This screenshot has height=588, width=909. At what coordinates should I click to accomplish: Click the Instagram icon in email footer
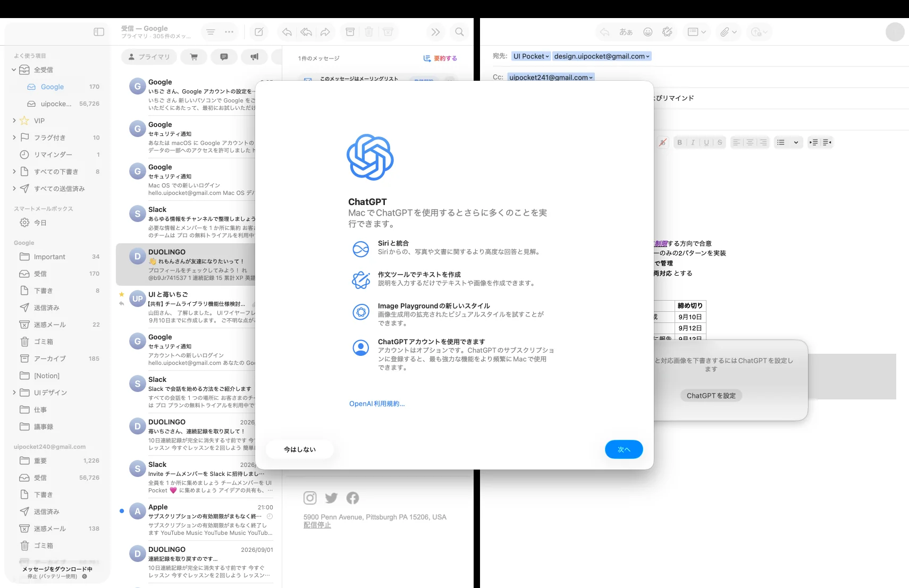pyautogui.click(x=310, y=498)
